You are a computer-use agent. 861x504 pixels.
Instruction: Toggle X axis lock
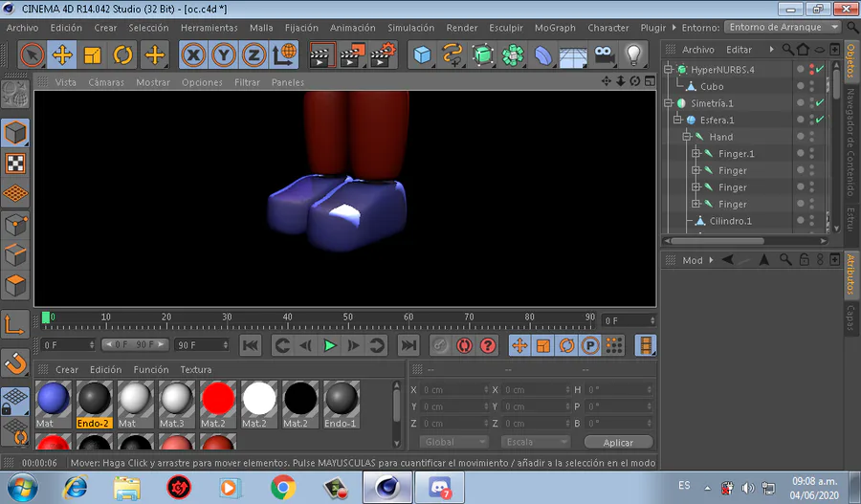pyautogui.click(x=193, y=55)
